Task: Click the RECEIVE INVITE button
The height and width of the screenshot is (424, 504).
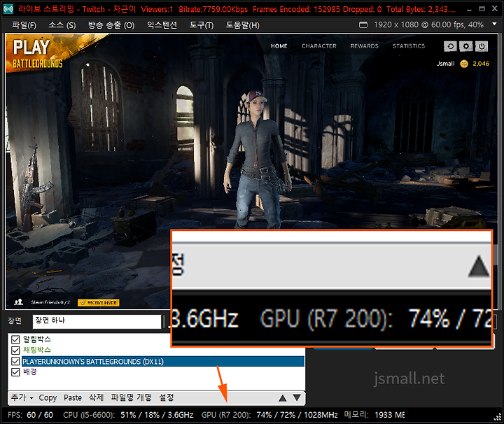Action: (x=99, y=302)
